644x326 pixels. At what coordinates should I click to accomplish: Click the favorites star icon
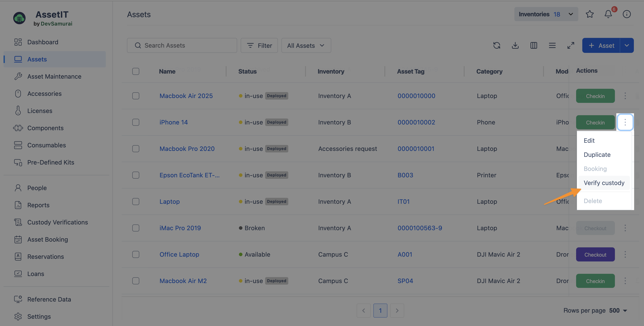(x=590, y=14)
